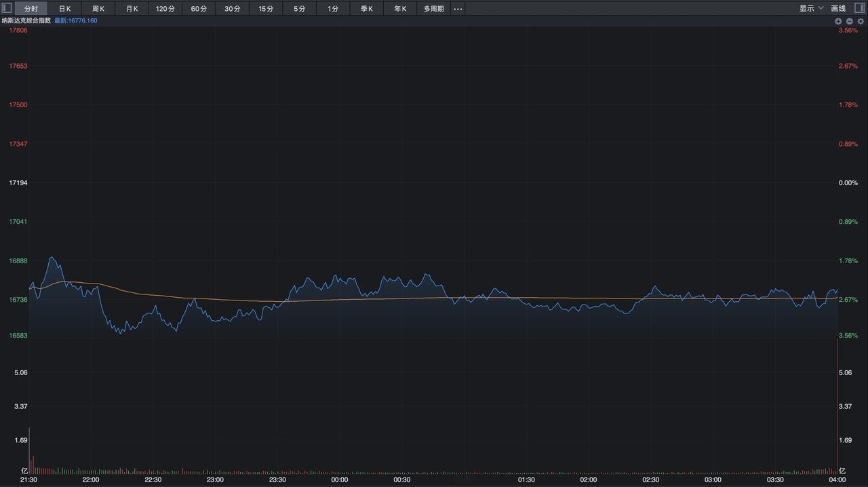Switch to the 月K monthly chart tab
The width and height of the screenshot is (868, 487).
coord(132,9)
